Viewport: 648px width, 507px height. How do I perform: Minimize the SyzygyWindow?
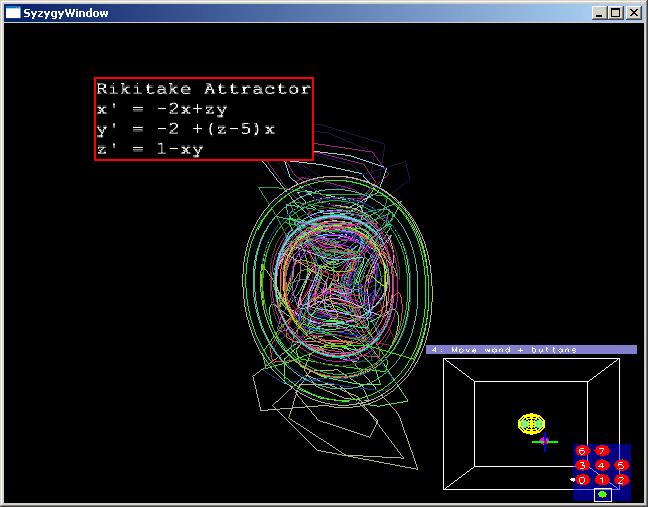pos(599,13)
